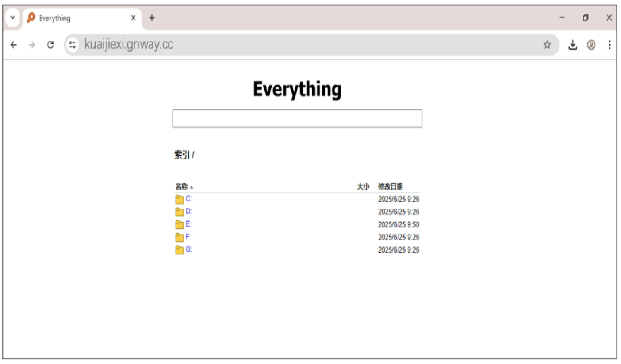Sort by 大小 column header
621x364 pixels.
coord(363,186)
